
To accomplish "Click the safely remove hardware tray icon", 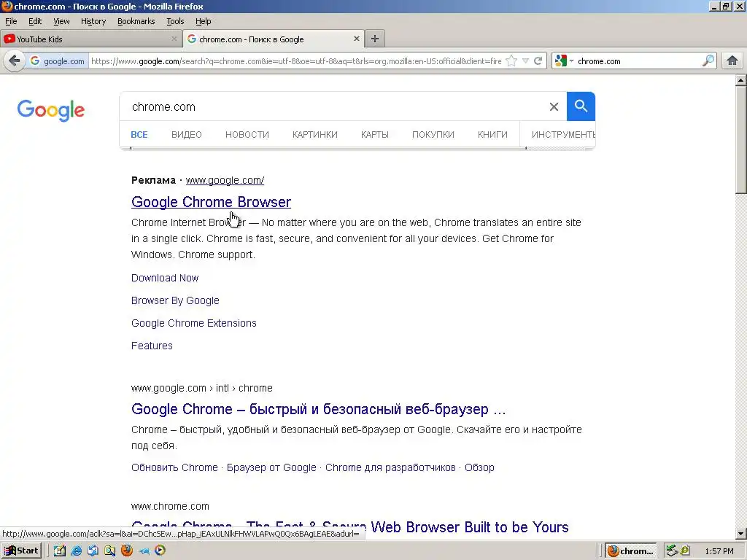I will 672,551.
